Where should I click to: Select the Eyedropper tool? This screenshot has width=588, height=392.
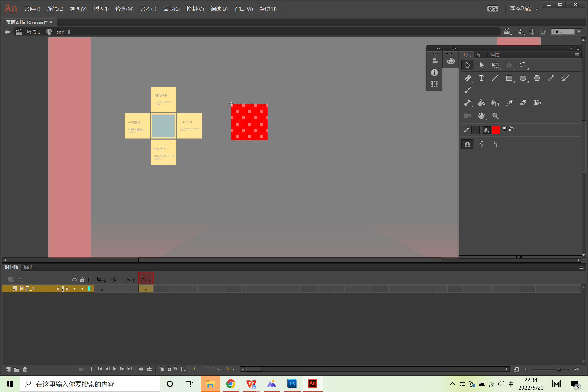509,103
